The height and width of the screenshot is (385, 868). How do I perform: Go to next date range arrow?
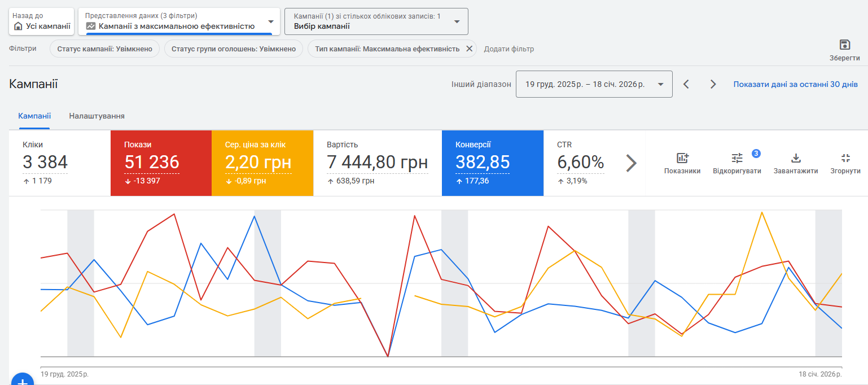click(x=713, y=84)
